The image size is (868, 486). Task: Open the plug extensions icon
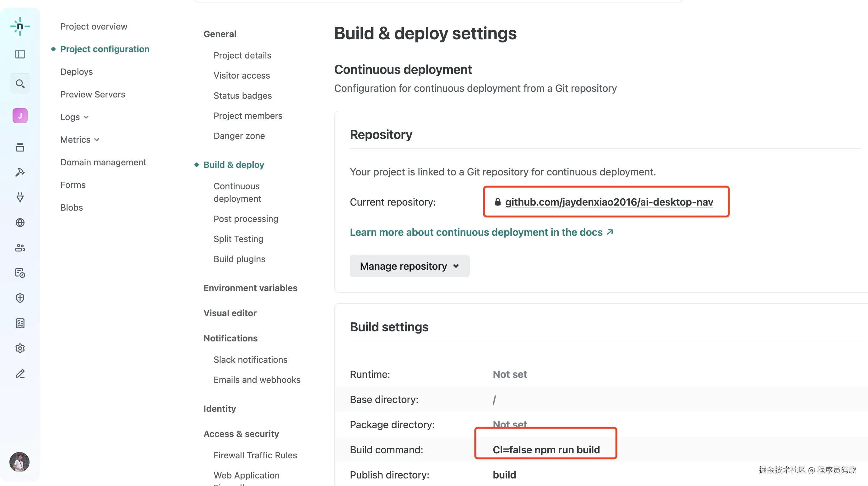[x=20, y=197]
